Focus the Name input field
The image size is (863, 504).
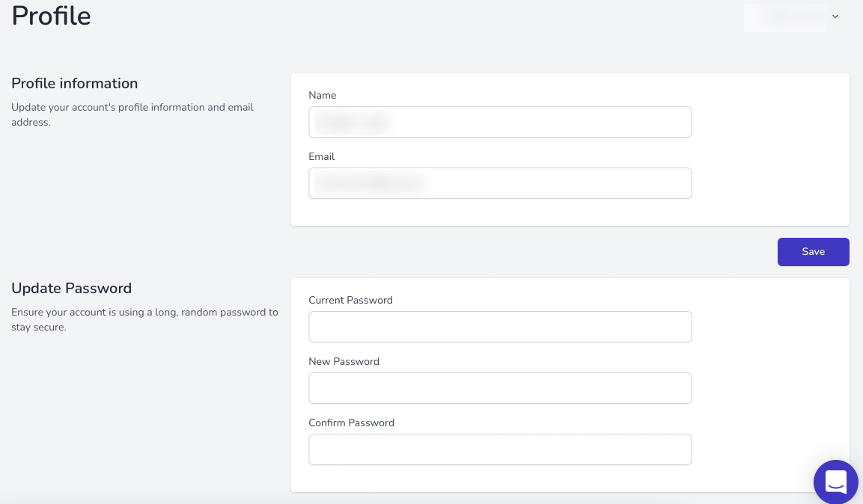click(500, 122)
